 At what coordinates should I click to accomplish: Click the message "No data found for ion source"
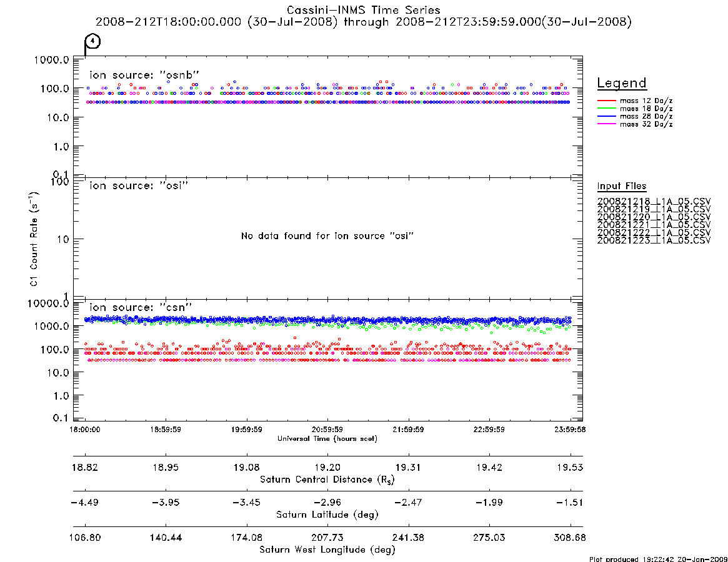coord(327,236)
